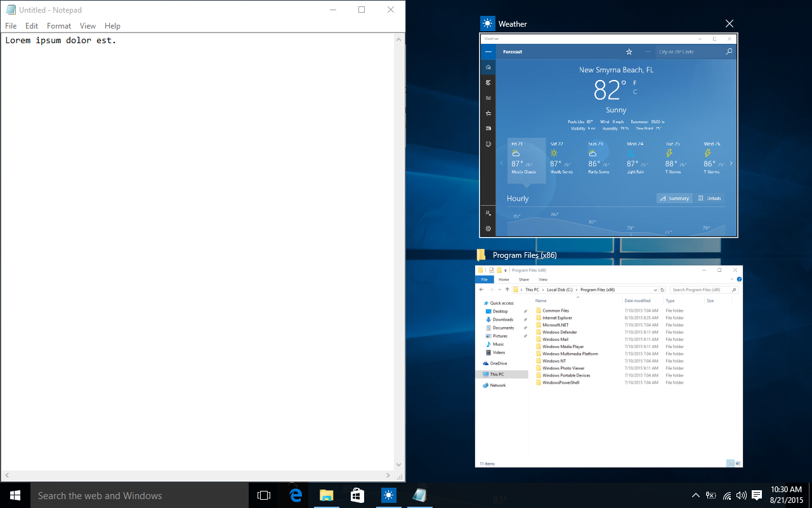
Task: Click Notepad horizontal scrollbar left arrow
Action: point(7,476)
